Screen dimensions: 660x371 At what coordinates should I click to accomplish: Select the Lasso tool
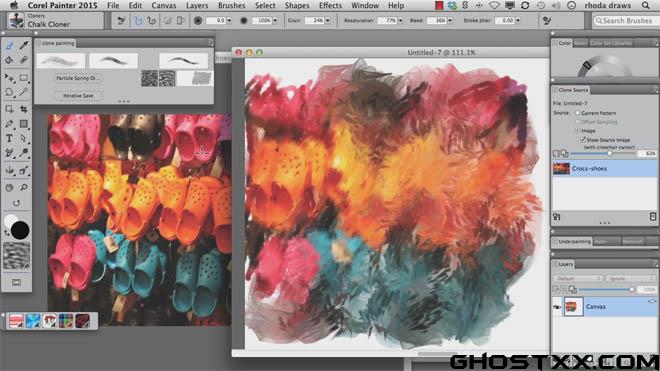pos(9,92)
